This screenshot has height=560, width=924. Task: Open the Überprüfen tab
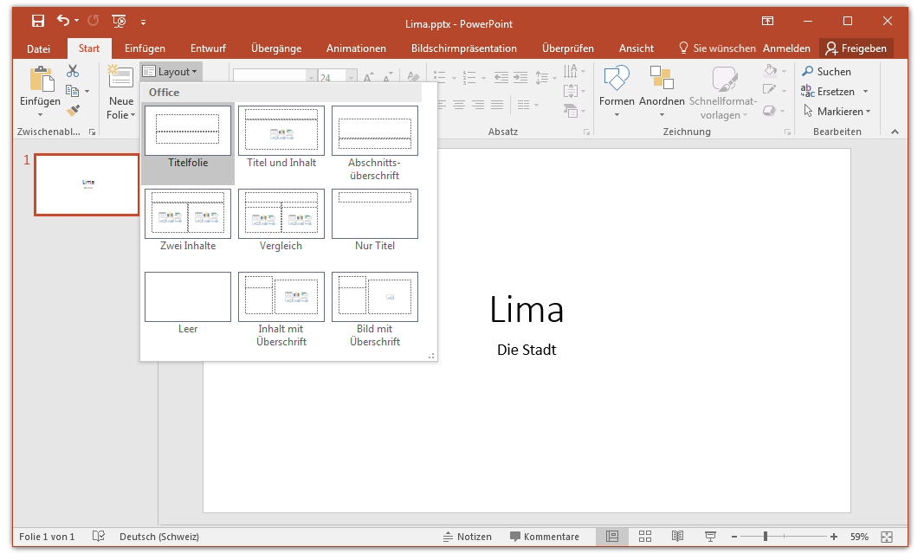click(568, 48)
